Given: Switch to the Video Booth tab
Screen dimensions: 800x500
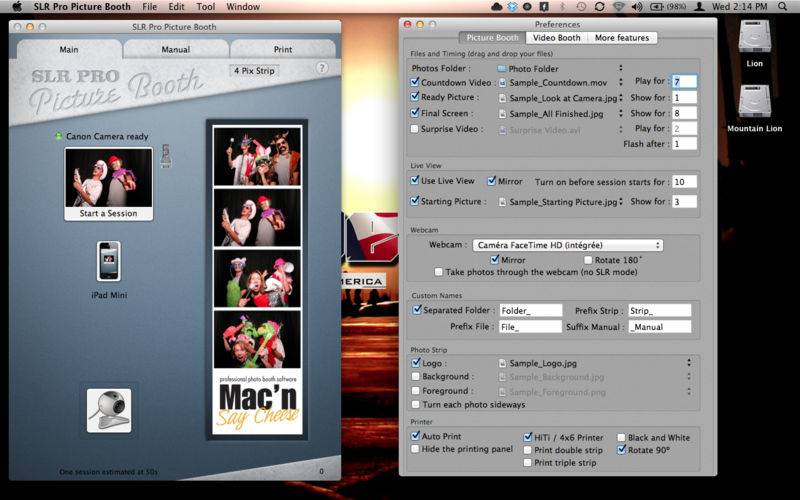Looking at the screenshot, I should coord(556,38).
